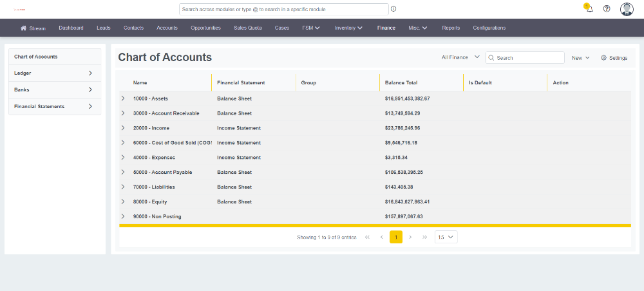Click the search info icon

(393, 9)
